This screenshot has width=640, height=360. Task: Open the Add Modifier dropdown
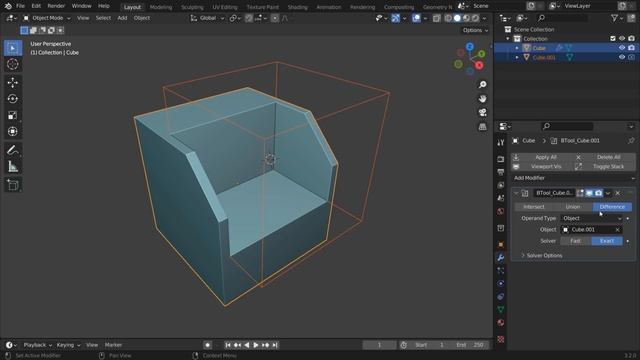[x=573, y=178]
